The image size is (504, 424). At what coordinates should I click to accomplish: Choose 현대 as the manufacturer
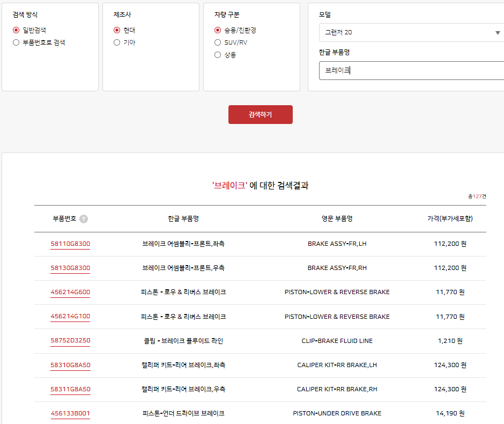click(117, 30)
